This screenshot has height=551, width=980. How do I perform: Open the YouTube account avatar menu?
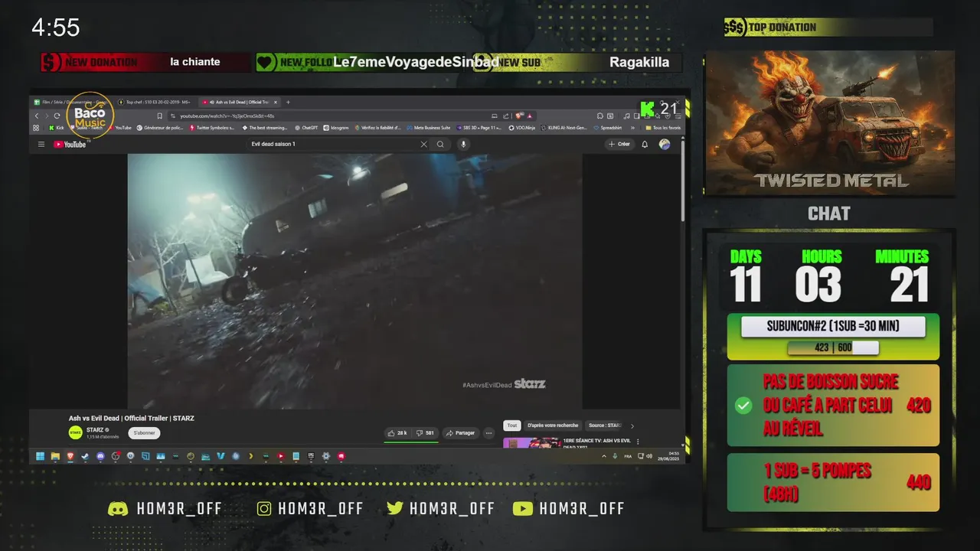click(665, 144)
